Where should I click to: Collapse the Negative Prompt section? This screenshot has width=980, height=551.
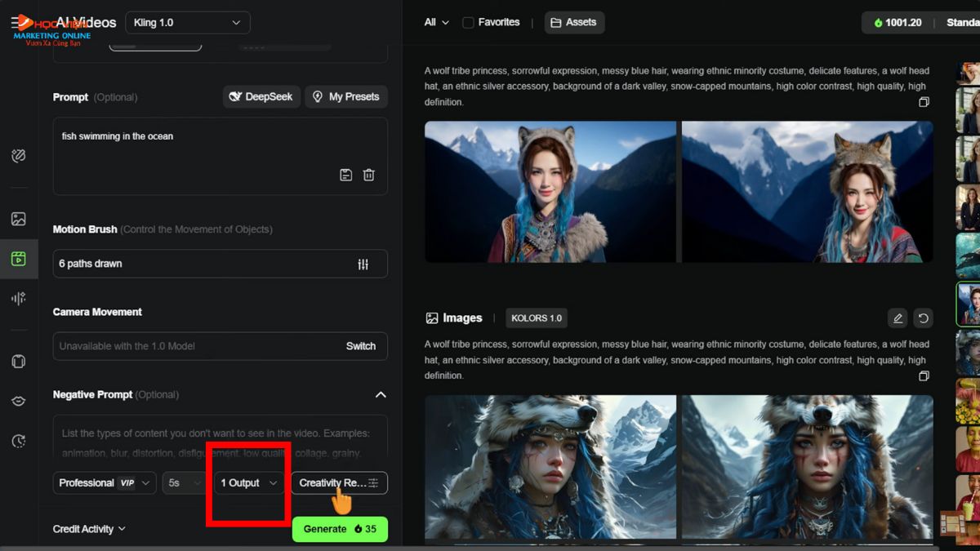(381, 394)
